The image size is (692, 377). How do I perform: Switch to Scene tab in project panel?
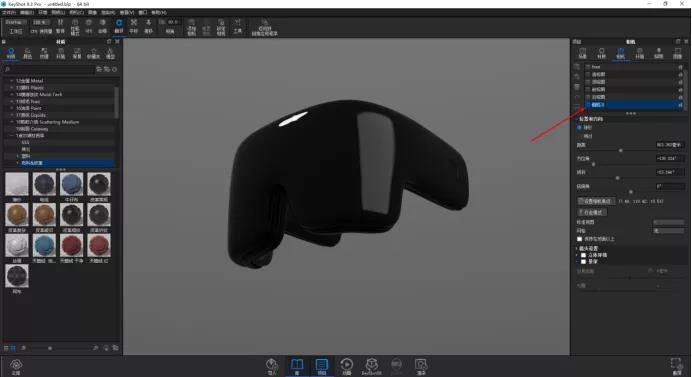583,54
